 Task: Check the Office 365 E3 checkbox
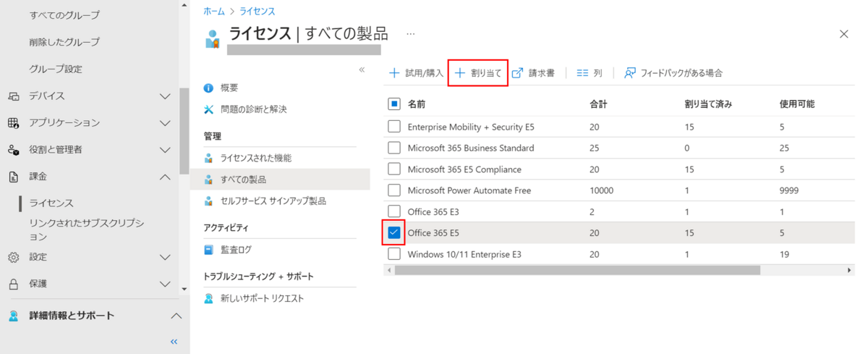tap(394, 211)
